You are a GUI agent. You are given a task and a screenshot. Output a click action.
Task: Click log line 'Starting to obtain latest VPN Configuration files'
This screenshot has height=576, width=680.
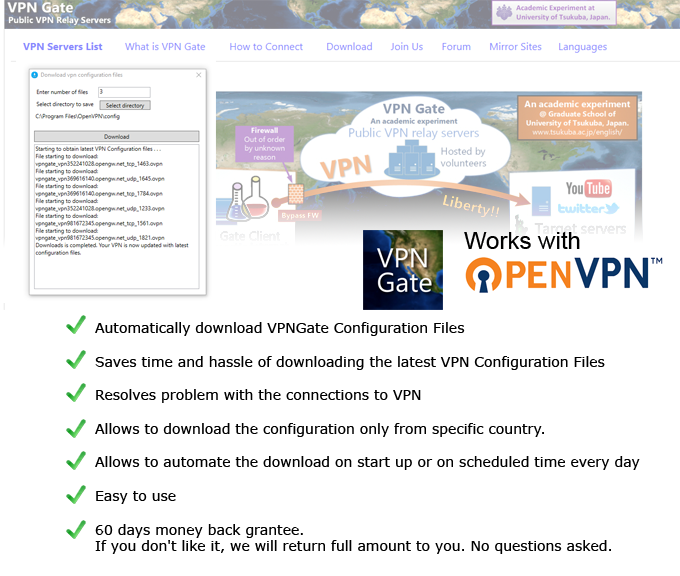[98, 149]
